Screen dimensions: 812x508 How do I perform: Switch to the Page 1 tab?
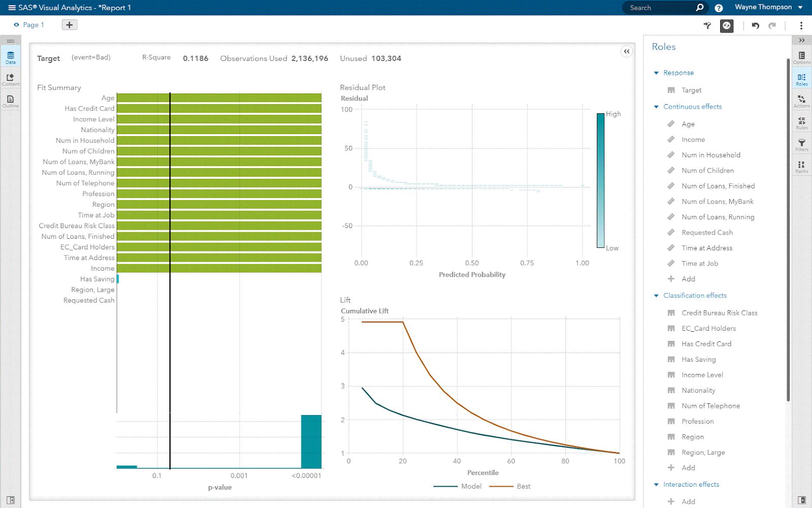click(32, 24)
